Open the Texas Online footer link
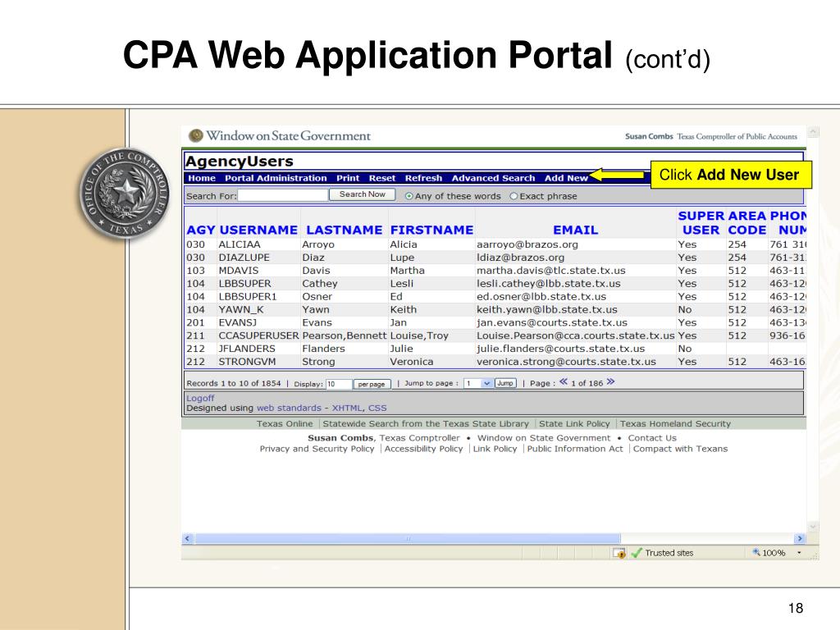 (x=285, y=424)
